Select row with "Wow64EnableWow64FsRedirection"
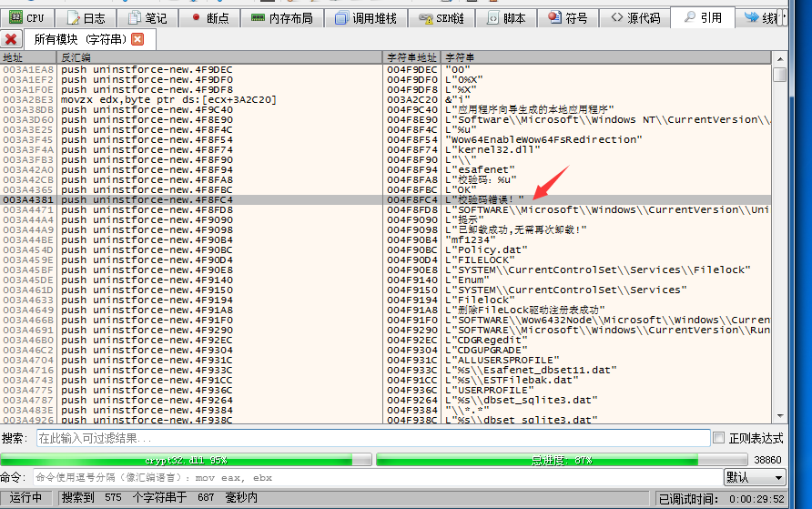 coord(386,140)
